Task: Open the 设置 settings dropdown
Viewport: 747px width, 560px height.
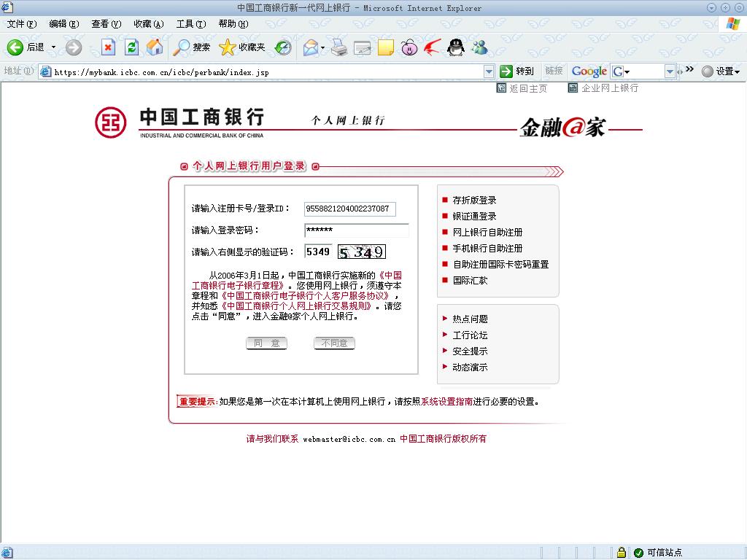Action: [721, 71]
